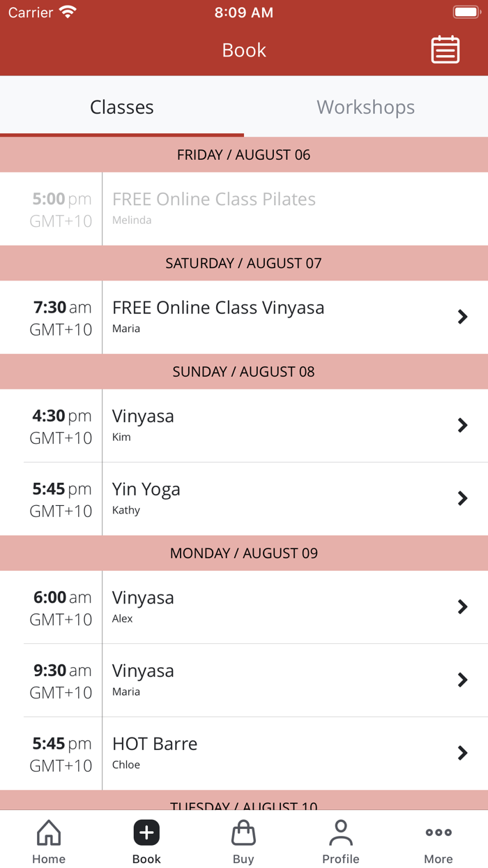Open the Buy shopping bag icon
This screenshot has width=488, height=868.
click(243, 832)
